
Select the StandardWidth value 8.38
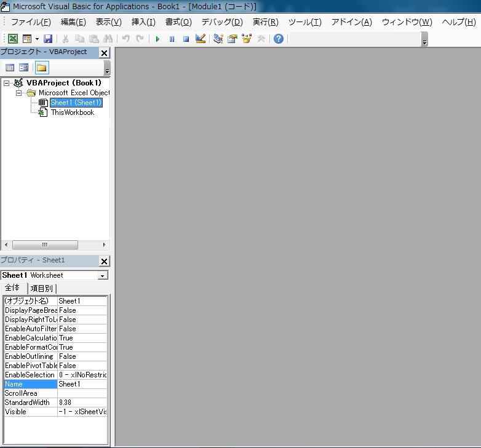[x=82, y=403]
